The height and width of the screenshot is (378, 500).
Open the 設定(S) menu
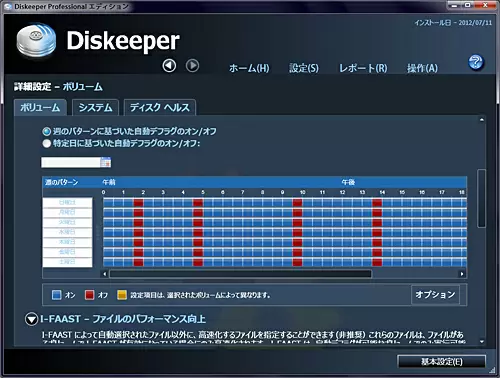click(304, 68)
